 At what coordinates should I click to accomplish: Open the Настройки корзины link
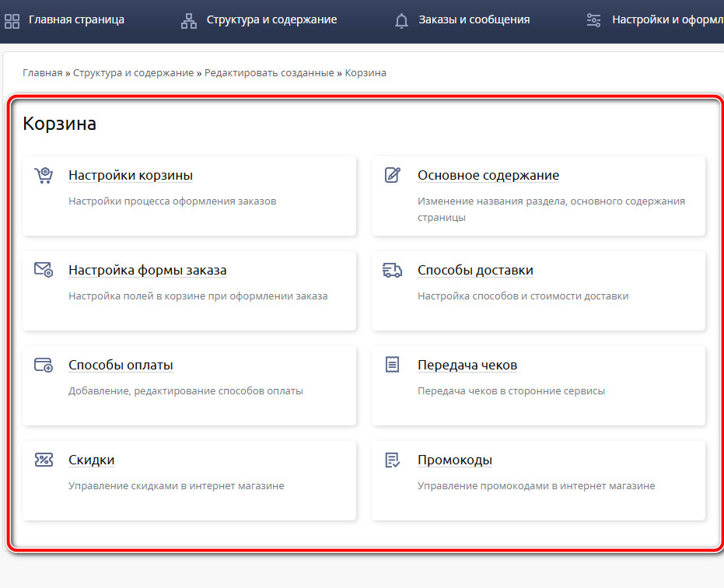click(131, 176)
